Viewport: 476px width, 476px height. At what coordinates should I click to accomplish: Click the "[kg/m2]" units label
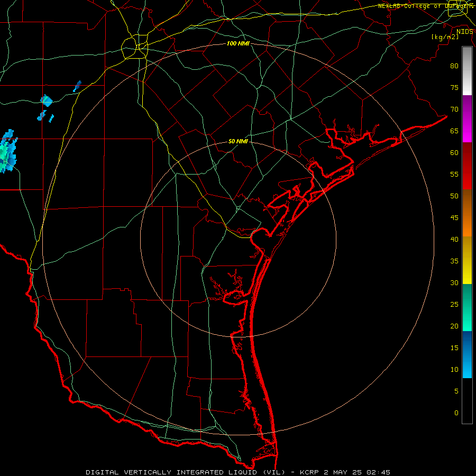click(x=445, y=37)
